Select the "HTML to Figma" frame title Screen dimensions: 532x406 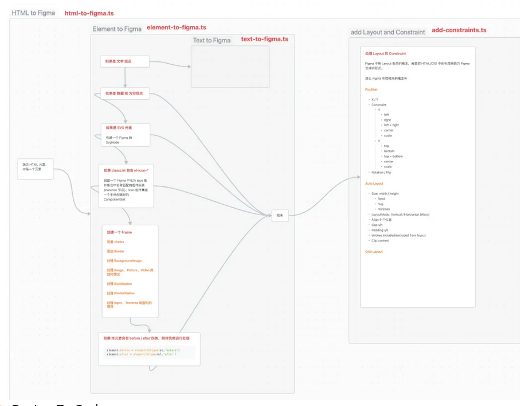point(33,13)
